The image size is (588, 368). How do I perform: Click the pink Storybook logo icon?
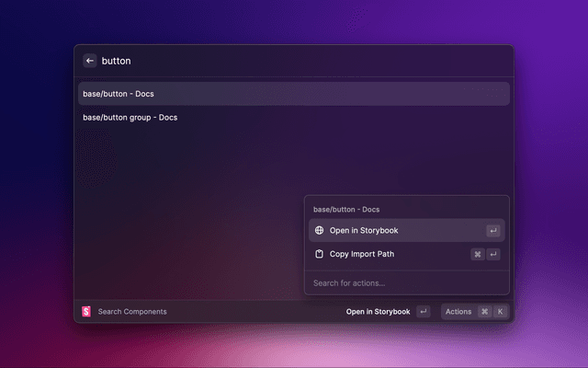click(86, 312)
